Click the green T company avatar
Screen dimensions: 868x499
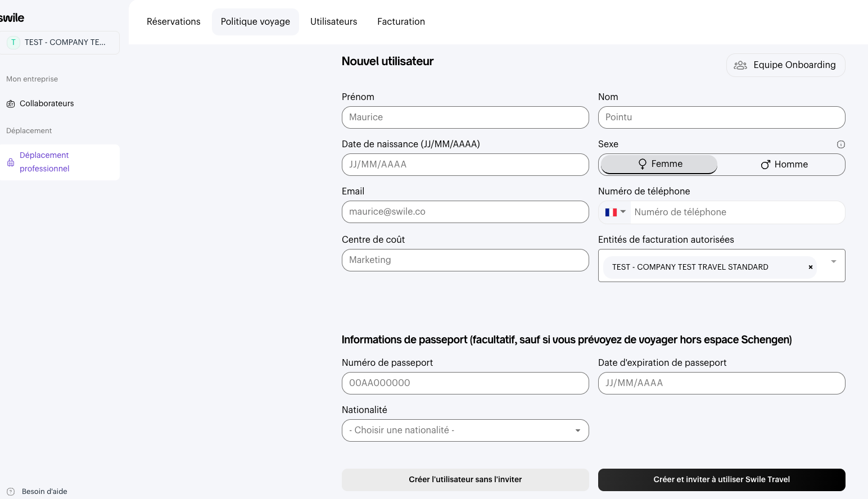13,42
